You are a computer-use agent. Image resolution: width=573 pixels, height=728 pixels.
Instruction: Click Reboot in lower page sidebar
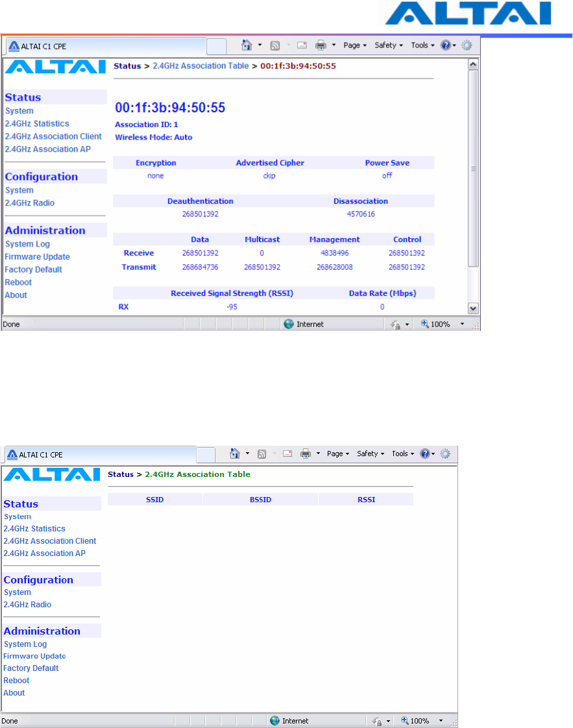click(16, 680)
